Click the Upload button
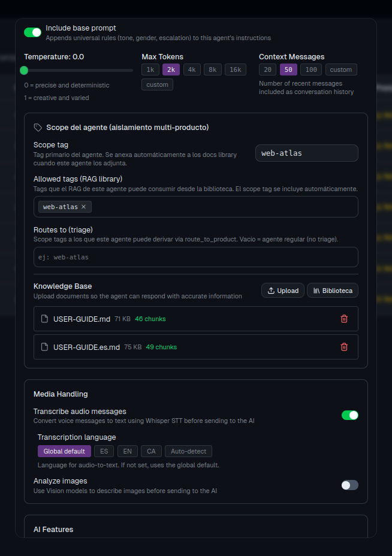 (x=283, y=291)
